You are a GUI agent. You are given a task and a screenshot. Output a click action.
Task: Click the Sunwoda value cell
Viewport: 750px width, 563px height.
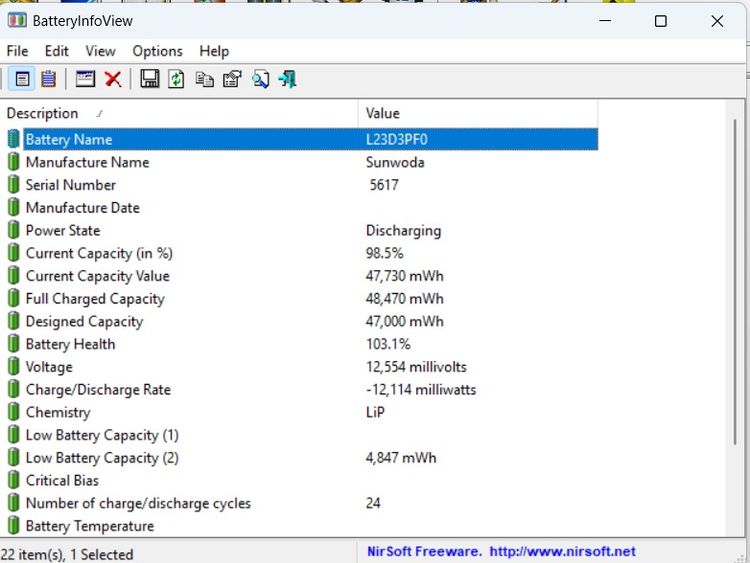coord(395,162)
